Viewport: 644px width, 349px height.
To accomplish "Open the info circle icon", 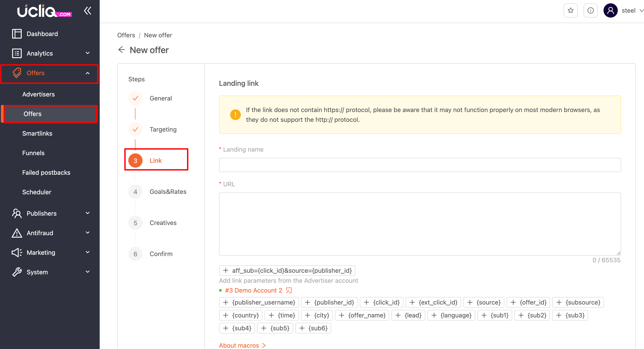I will click(x=590, y=10).
